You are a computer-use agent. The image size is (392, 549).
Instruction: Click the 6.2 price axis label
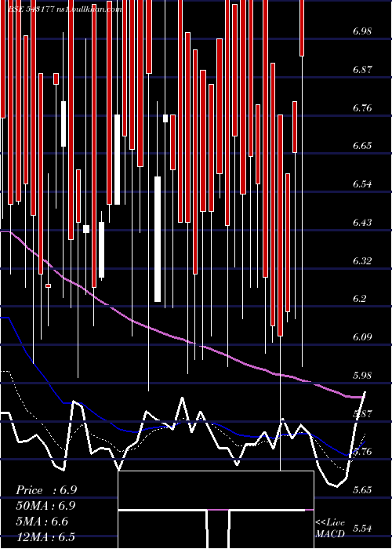360,299
